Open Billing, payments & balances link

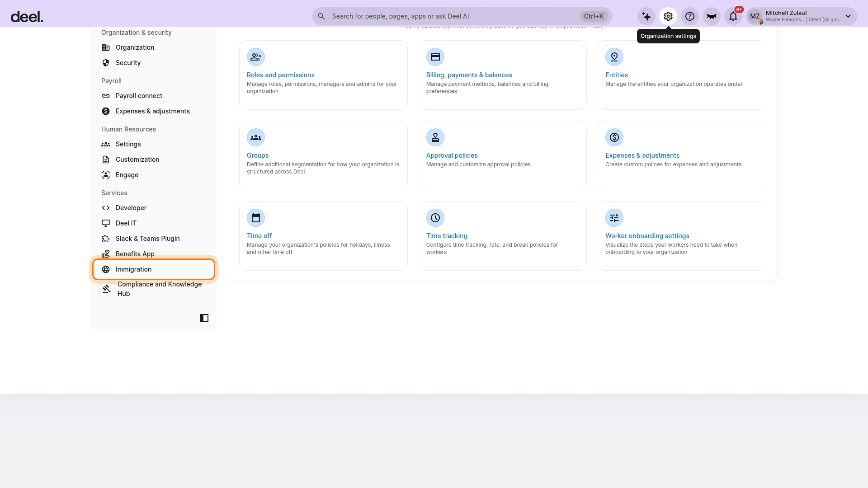pyautogui.click(x=469, y=75)
